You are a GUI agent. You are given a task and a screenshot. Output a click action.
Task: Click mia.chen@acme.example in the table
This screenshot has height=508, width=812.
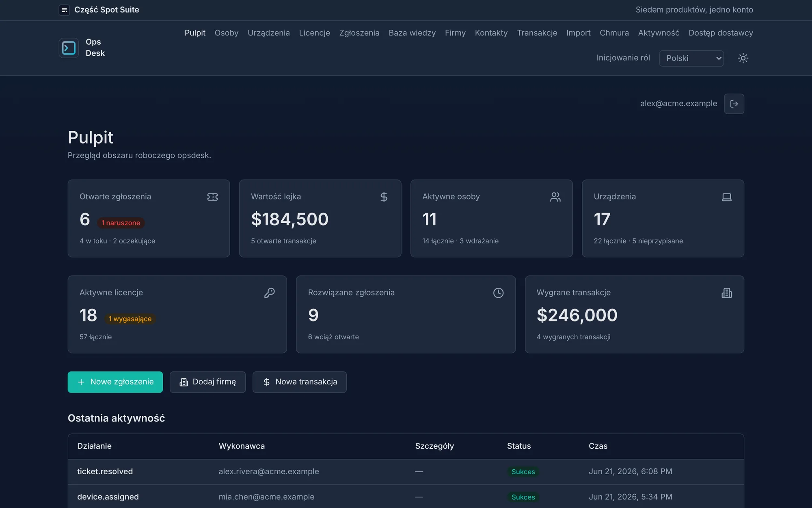click(266, 497)
